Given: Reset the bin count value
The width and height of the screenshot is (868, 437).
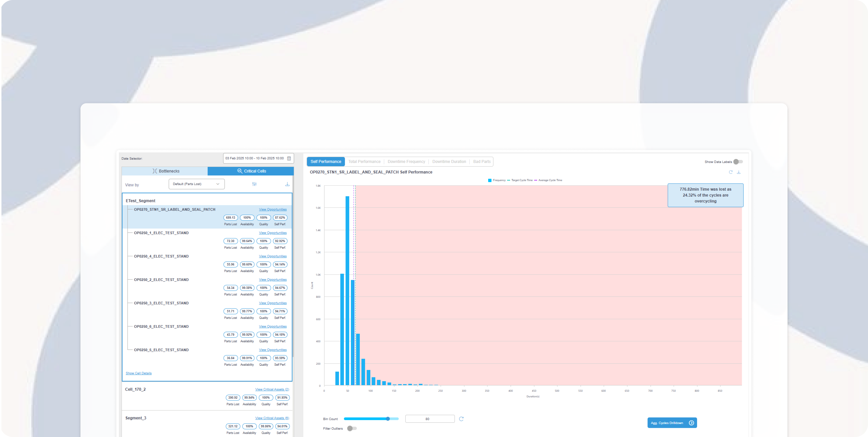Looking at the screenshot, I should pos(461,419).
